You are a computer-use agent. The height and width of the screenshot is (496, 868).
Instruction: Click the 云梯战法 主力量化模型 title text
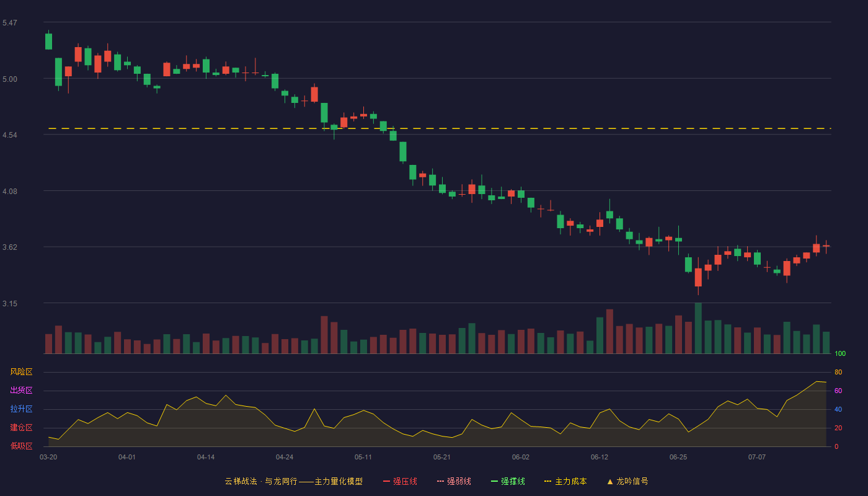click(293, 481)
